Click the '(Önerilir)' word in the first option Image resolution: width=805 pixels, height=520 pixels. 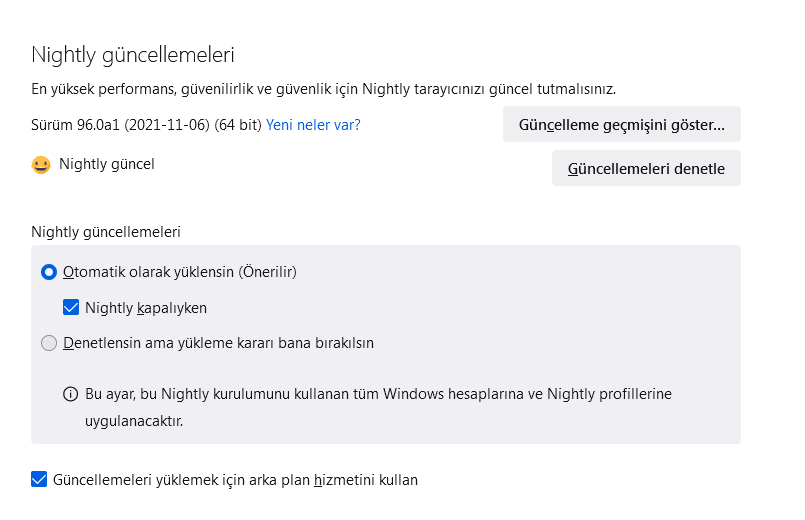point(268,272)
